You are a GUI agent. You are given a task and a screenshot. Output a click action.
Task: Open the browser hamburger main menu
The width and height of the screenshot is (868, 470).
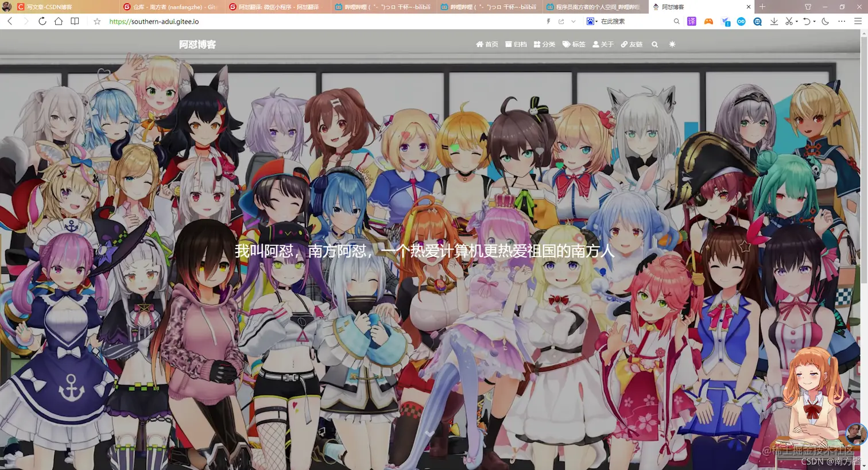pos(858,21)
